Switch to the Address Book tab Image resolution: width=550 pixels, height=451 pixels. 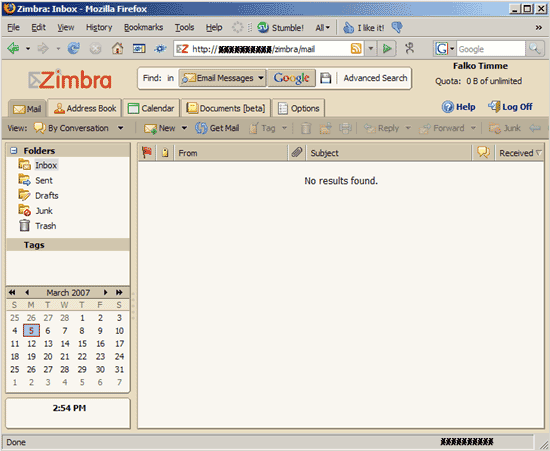click(x=85, y=108)
